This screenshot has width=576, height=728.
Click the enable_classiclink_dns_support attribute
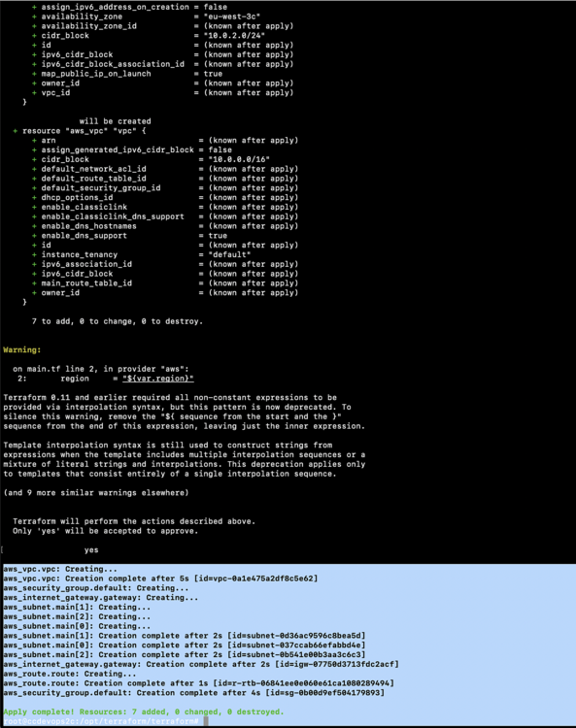coord(113,216)
